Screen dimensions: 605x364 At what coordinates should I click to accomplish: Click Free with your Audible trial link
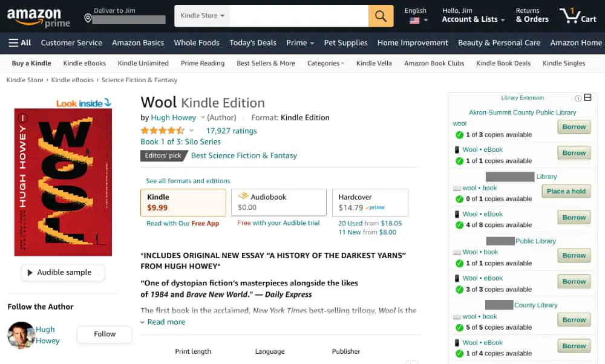(278, 223)
